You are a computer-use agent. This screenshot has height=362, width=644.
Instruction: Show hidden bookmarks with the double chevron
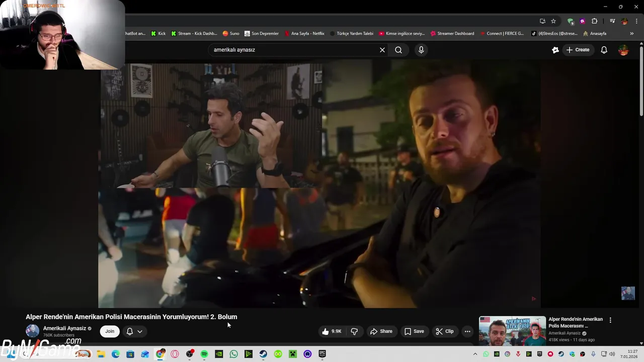[x=631, y=34]
